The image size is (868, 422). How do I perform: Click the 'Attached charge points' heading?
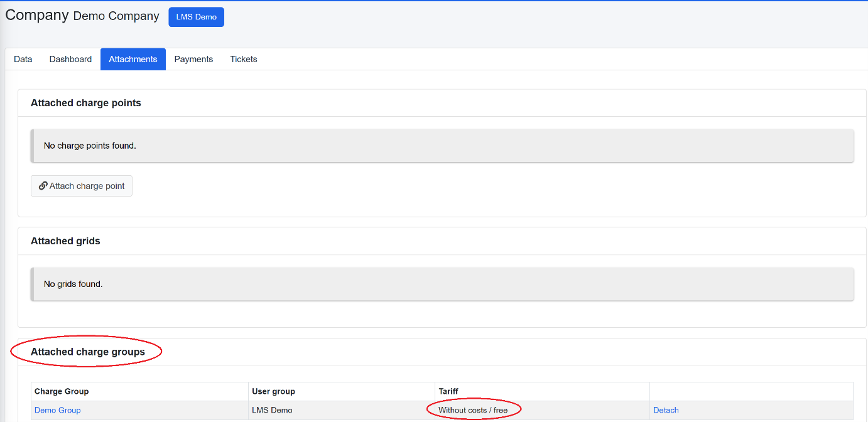coord(86,103)
